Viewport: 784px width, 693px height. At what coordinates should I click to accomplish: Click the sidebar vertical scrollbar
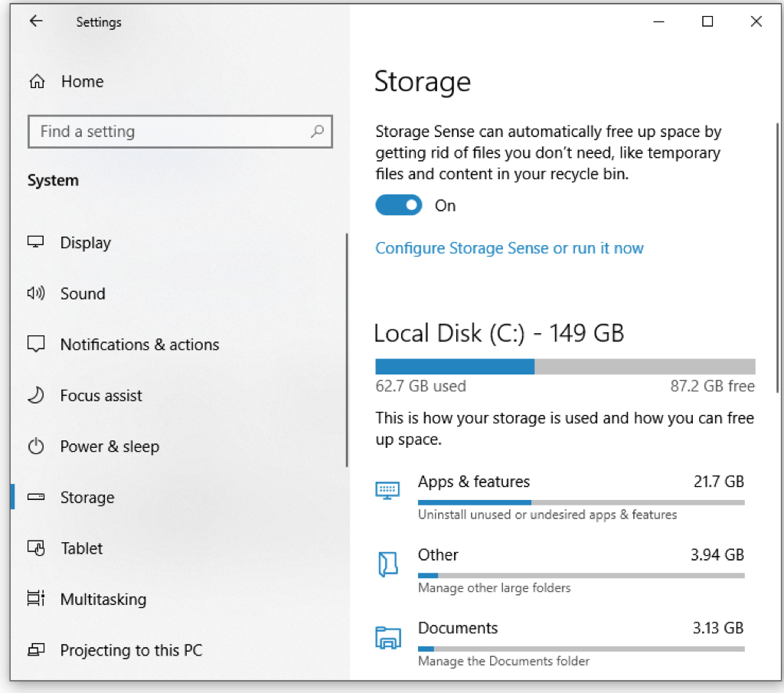(347, 350)
